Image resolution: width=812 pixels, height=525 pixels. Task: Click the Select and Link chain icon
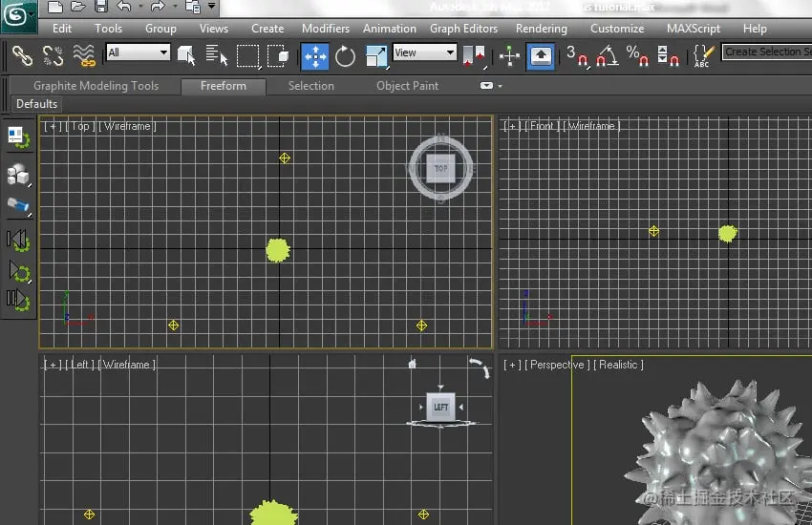coord(22,56)
